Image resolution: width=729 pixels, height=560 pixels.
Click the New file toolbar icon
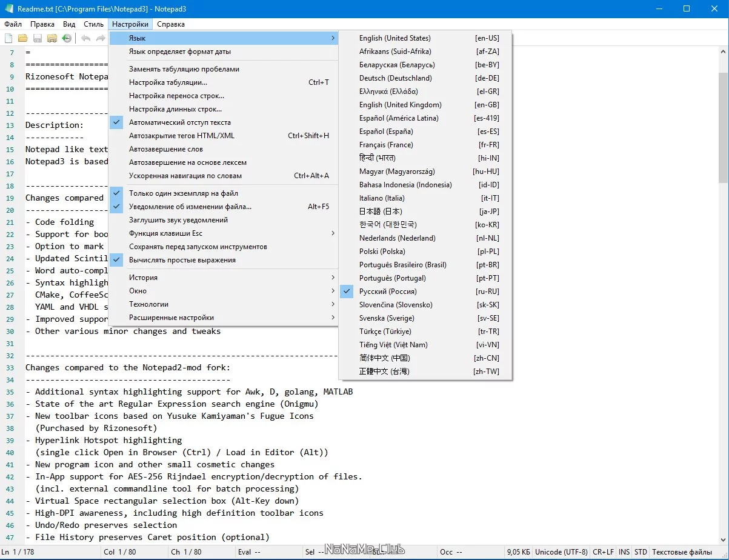[x=8, y=38]
